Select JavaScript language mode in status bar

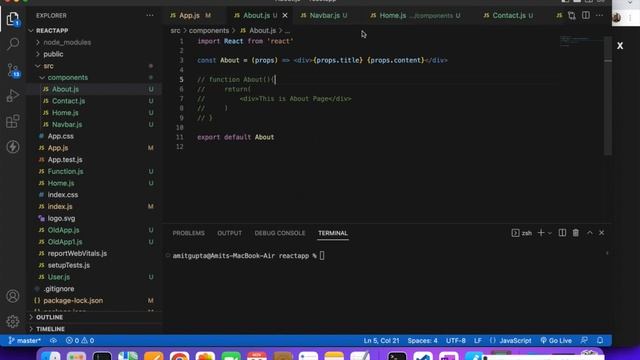[x=511, y=340]
